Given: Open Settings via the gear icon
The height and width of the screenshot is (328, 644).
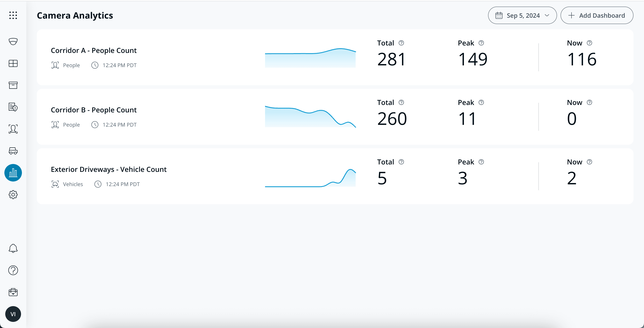Looking at the screenshot, I should pos(13,195).
